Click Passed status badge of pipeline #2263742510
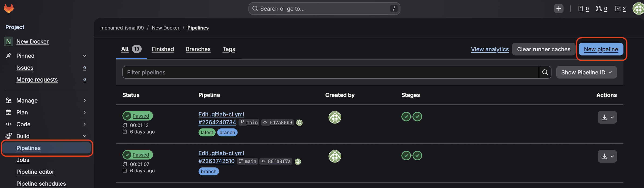644x188 pixels. pos(138,155)
